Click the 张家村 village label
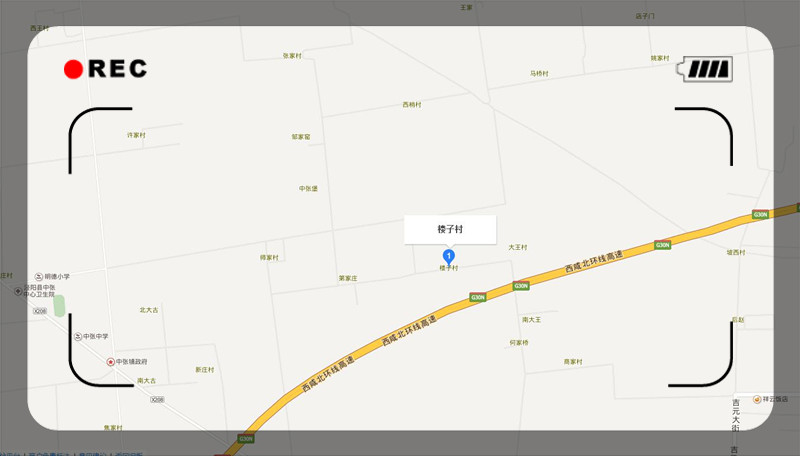Viewport: 800px width, 456px height. pyautogui.click(x=292, y=56)
